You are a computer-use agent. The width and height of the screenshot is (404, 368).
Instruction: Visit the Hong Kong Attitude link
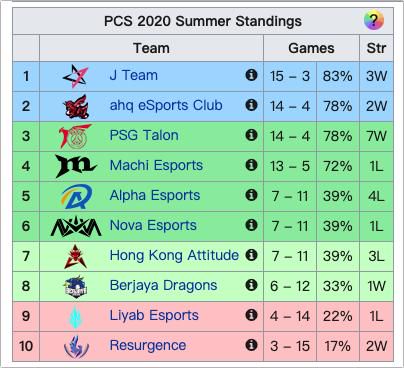coord(174,256)
